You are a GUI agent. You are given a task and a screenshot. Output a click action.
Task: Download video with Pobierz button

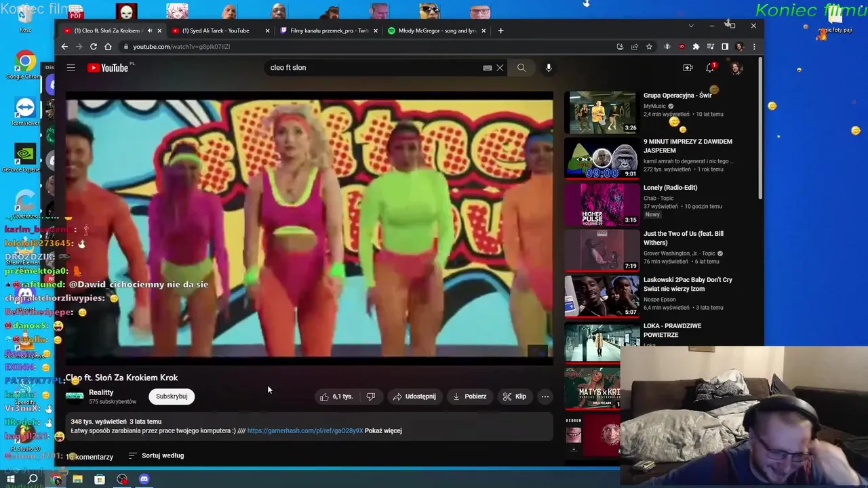click(469, 396)
